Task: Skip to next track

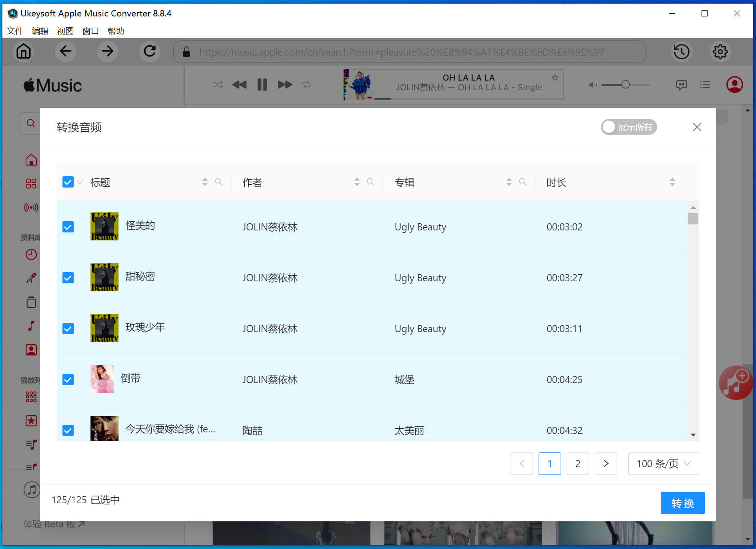Action: click(285, 85)
